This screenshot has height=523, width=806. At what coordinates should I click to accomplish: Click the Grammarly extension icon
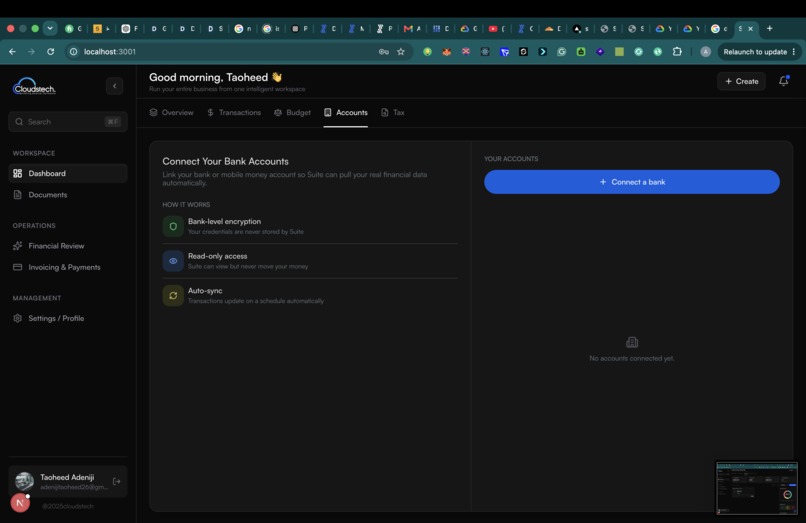click(561, 51)
